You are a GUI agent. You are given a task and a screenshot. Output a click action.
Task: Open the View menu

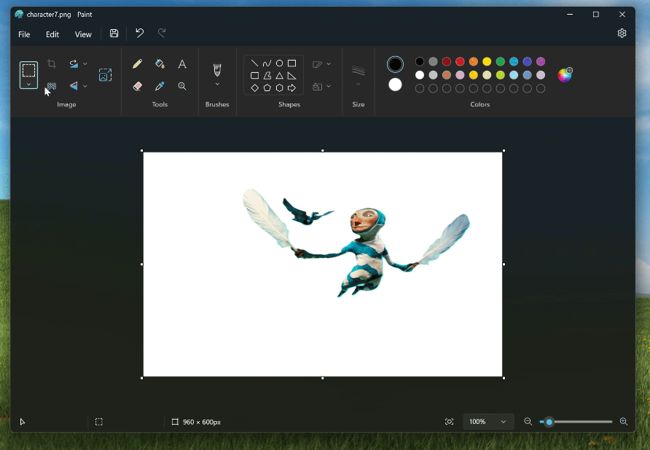(83, 34)
